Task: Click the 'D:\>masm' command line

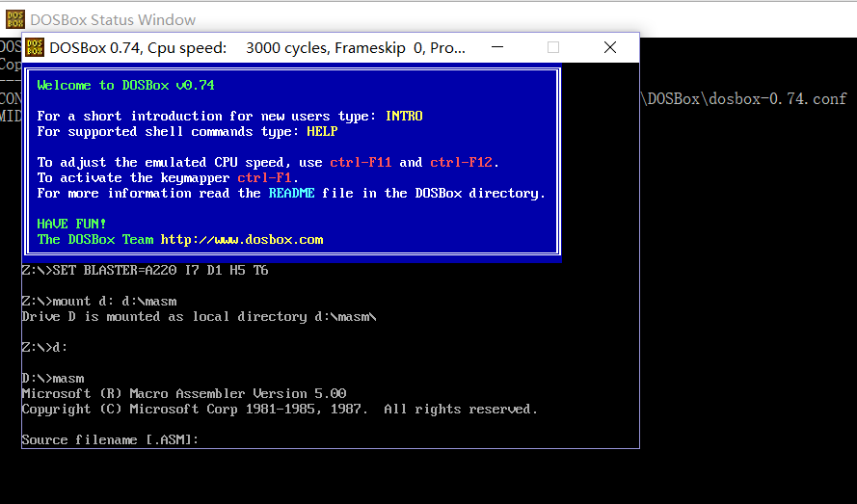Action: (x=53, y=379)
